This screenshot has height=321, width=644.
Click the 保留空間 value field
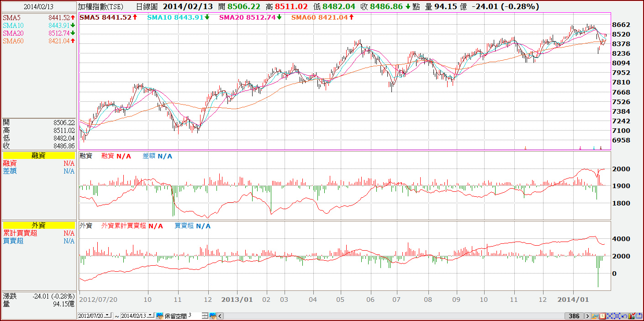(194, 316)
